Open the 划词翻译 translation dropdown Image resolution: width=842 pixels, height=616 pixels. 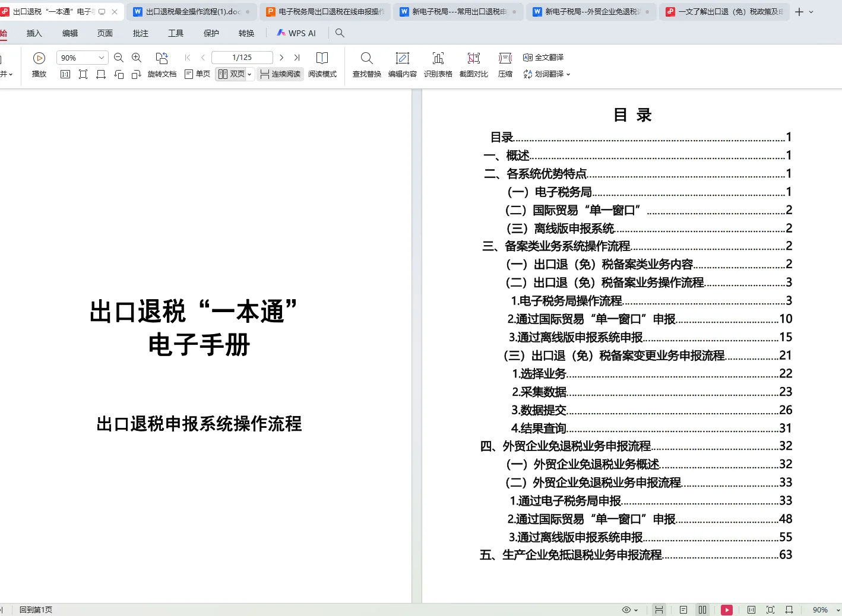click(568, 74)
